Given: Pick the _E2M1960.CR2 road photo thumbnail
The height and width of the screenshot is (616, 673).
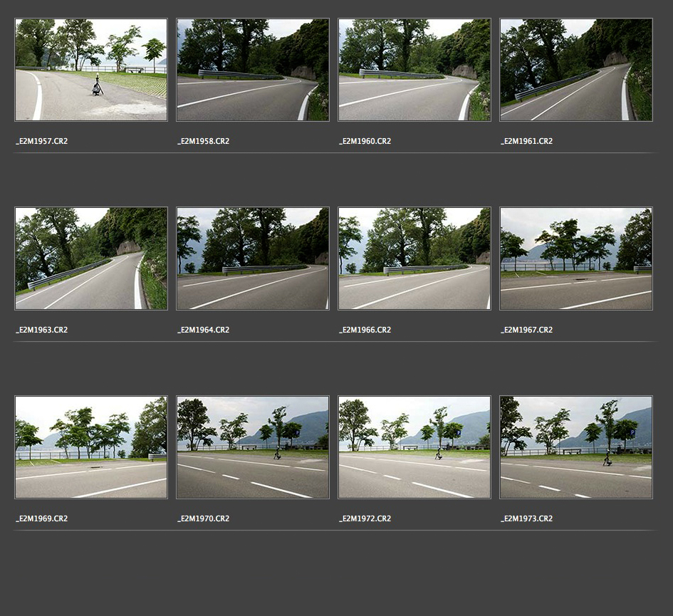Looking at the screenshot, I should point(414,70).
